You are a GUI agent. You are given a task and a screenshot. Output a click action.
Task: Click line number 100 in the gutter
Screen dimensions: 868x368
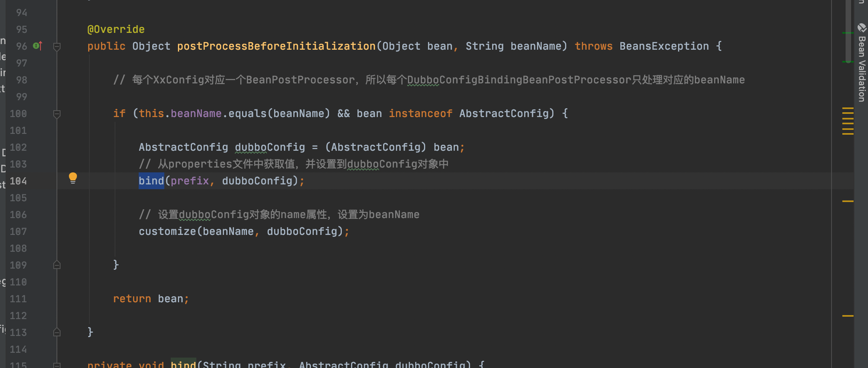coord(18,114)
